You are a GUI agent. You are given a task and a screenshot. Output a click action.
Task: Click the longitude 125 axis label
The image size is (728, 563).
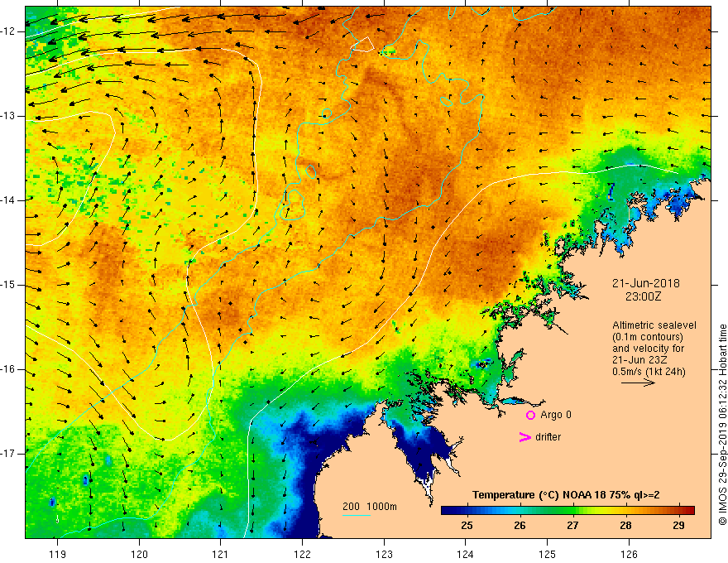coord(547,554)
